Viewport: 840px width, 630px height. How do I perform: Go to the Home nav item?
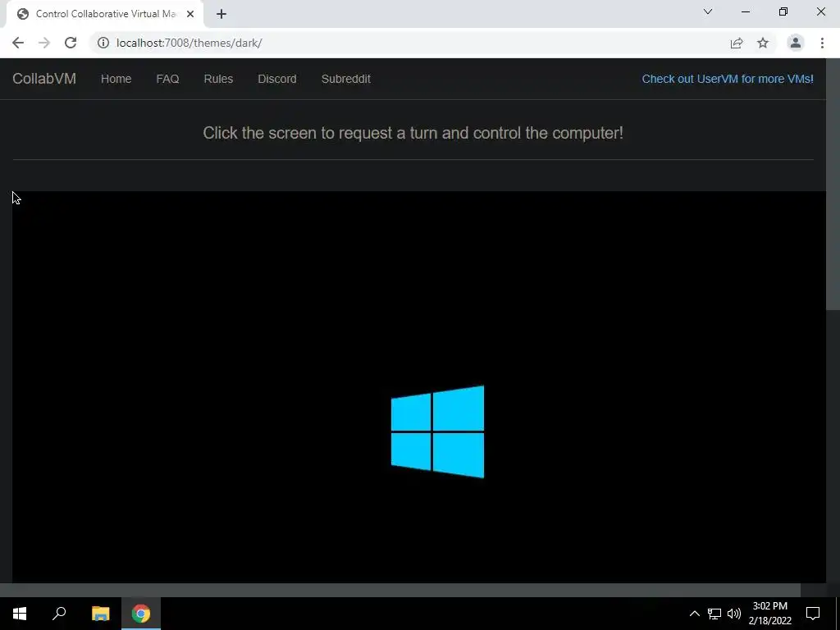(x=116, y=79)
